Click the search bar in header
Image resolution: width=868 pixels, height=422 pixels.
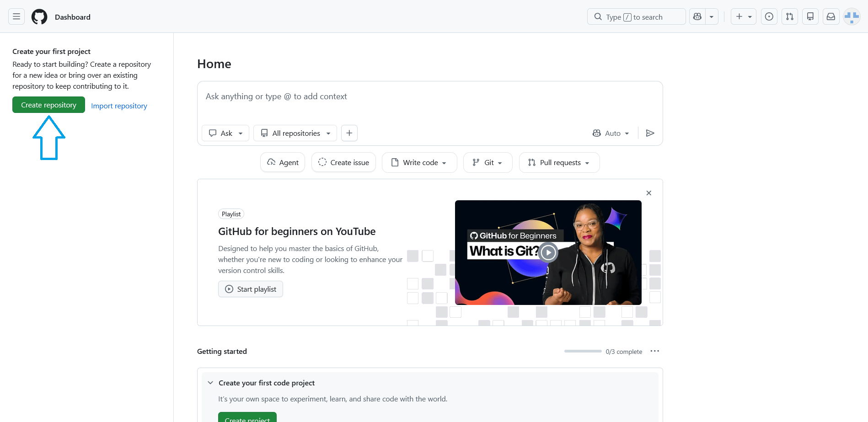pyautogui.click(x=636, y=17)
